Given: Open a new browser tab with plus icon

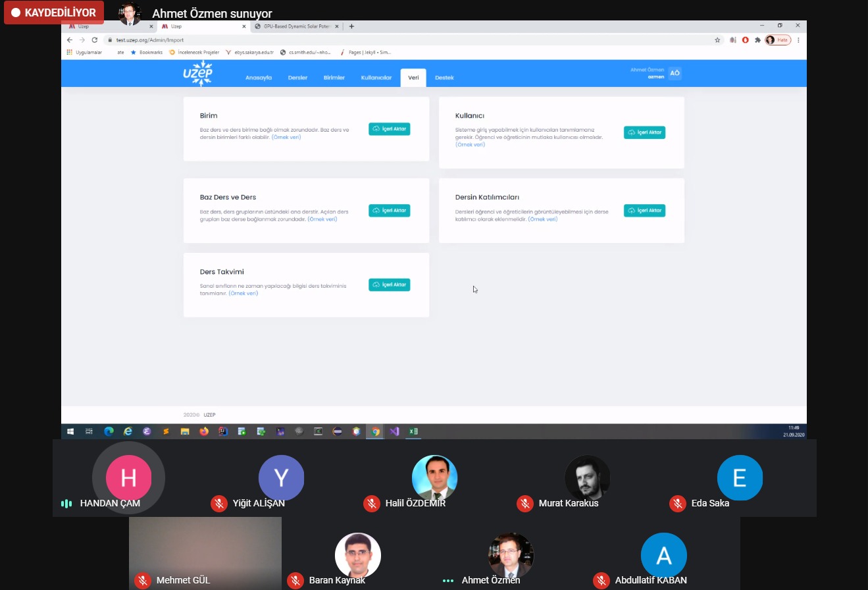Looking at the screenshot, I should [x=351, y=26].
